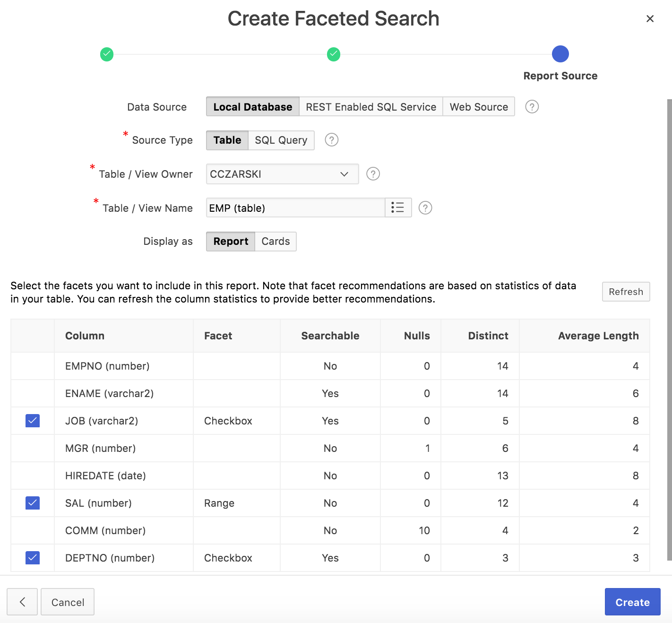Uncheck the JOB facet checkbox
This screenshot has height=623, width=672.
click(32, 421)
